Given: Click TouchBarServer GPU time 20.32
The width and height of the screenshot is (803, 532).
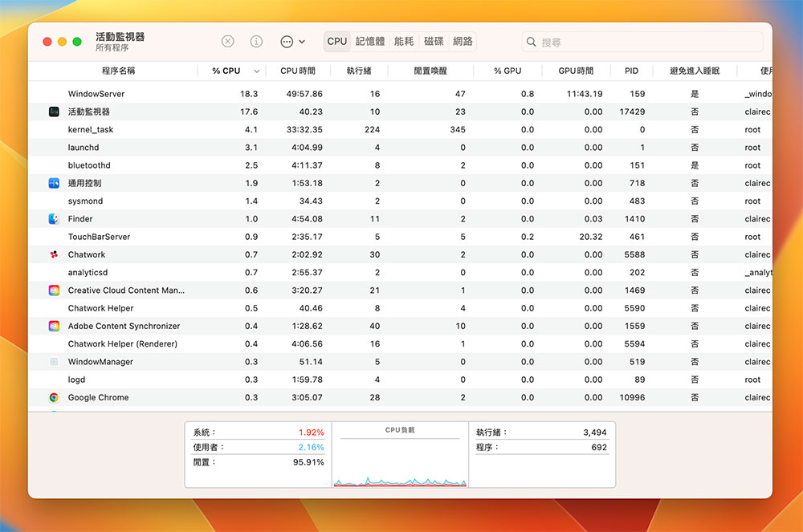Looking at the screenshot, I should [590, 237].
